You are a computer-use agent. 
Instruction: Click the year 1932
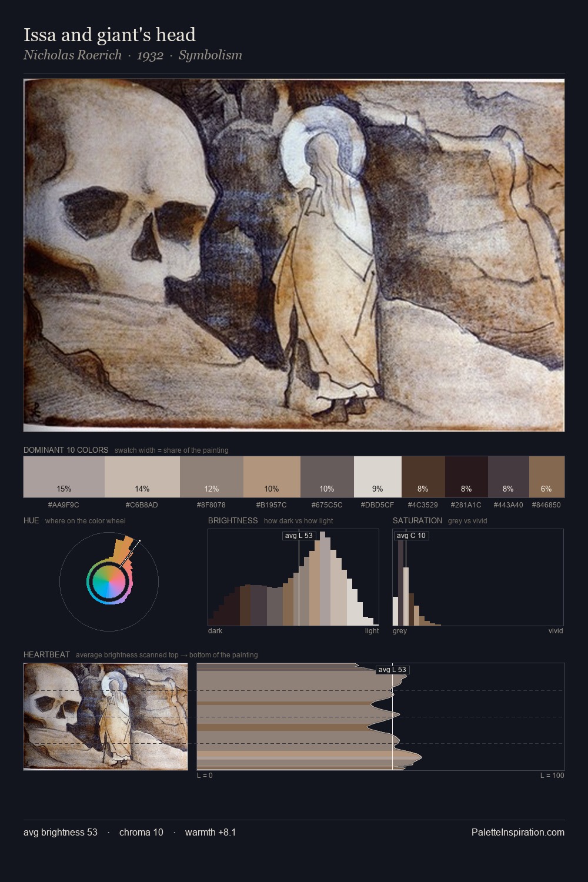tap(150, 55)
